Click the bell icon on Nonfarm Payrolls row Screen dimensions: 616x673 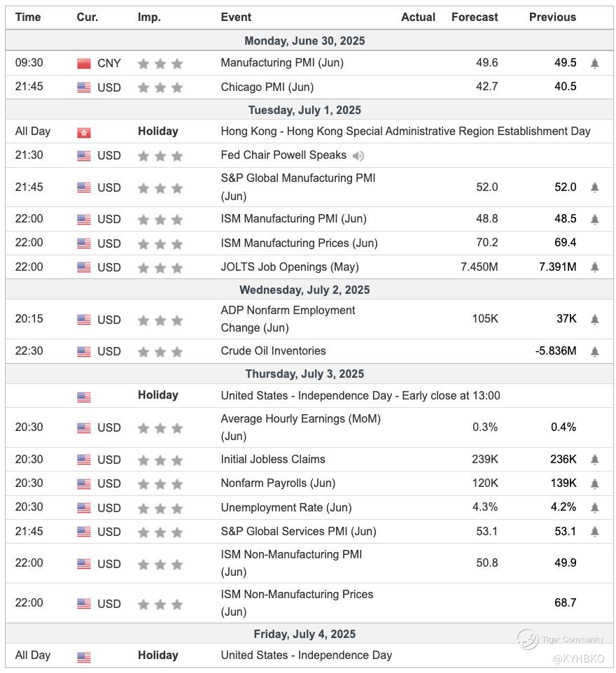(x=594, y=483)
